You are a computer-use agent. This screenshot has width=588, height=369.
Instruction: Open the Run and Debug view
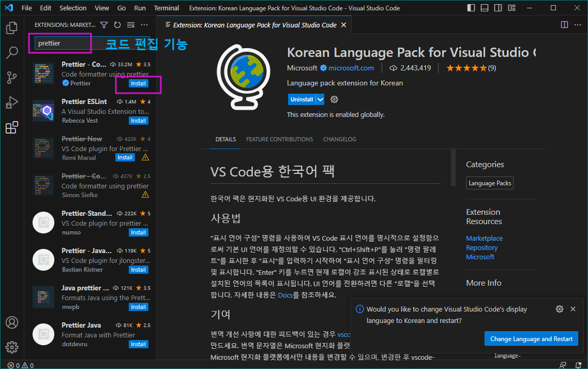point(11,102)
